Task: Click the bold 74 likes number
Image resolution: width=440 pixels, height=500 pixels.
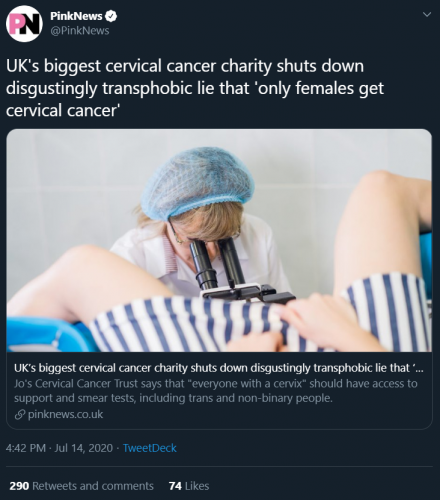Action: click(x=175, y=486)
